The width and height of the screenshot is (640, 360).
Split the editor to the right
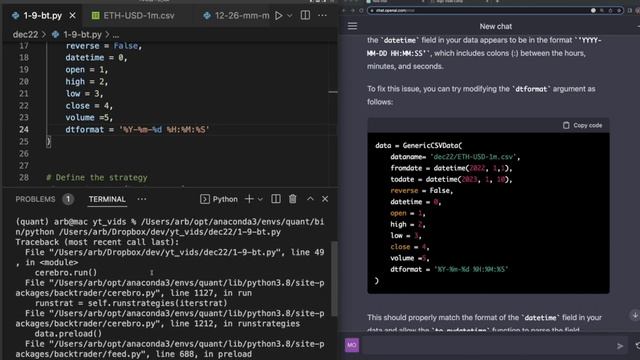pos(305,16)
